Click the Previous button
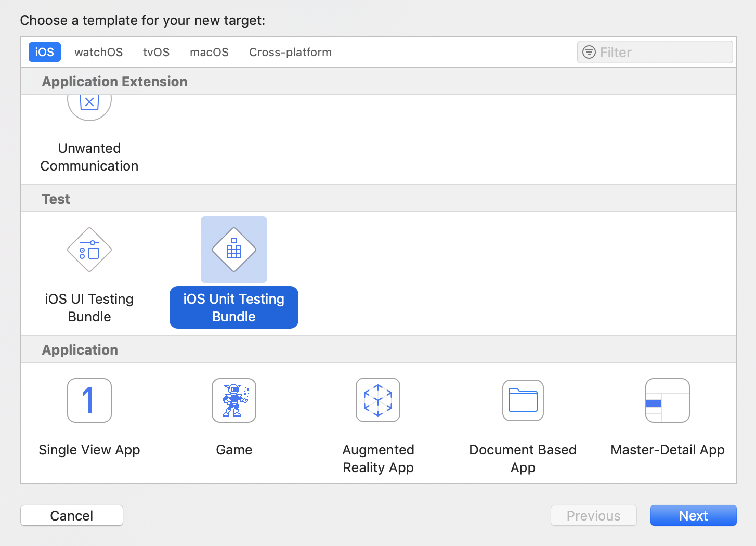This screenshot has width=756, height=546. tap(594, 515)
